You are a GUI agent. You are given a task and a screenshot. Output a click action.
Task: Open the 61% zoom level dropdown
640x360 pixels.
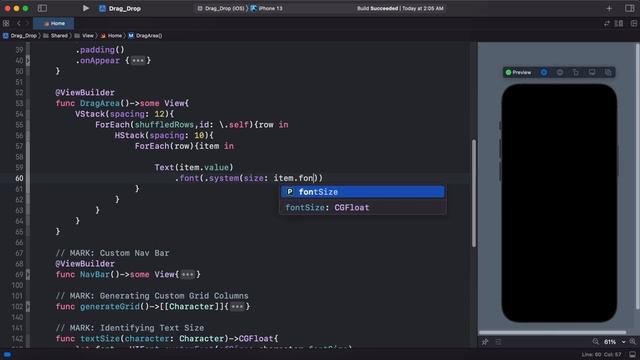[x=614, y=342]
